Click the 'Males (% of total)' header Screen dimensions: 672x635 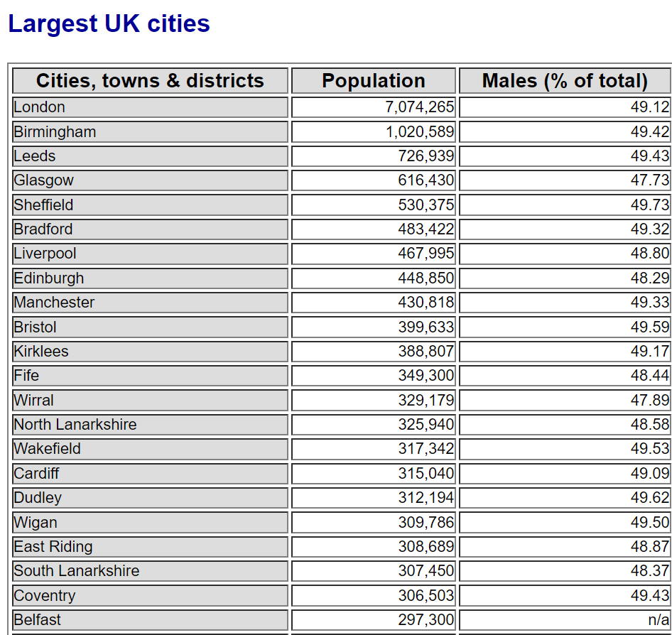(x=565, y=80)
